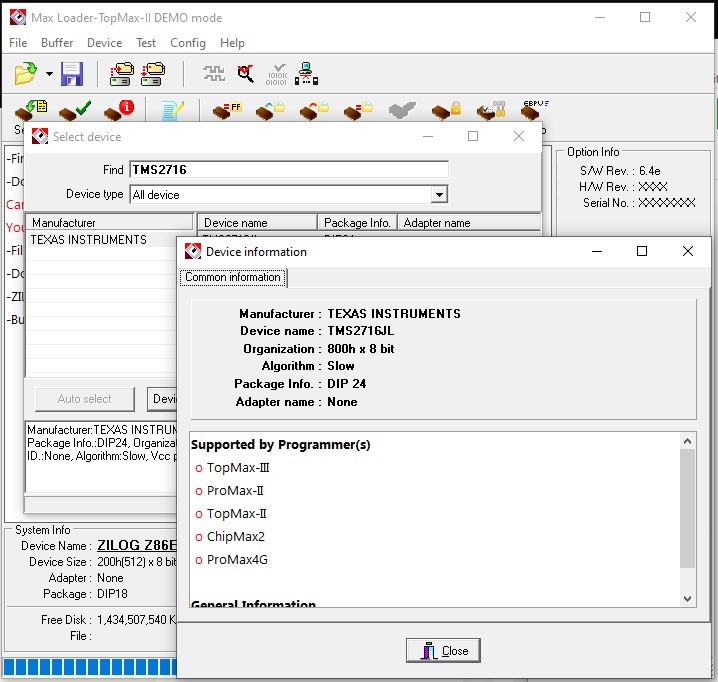Click the chip with green checkmark icon
The image size is (718, 682).
coord(75,111)
